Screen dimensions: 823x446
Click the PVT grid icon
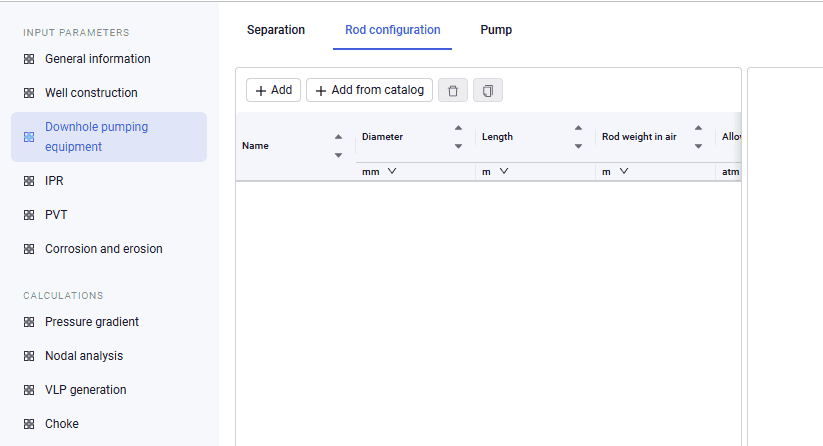pyautogui.click(x=29, y=215)
